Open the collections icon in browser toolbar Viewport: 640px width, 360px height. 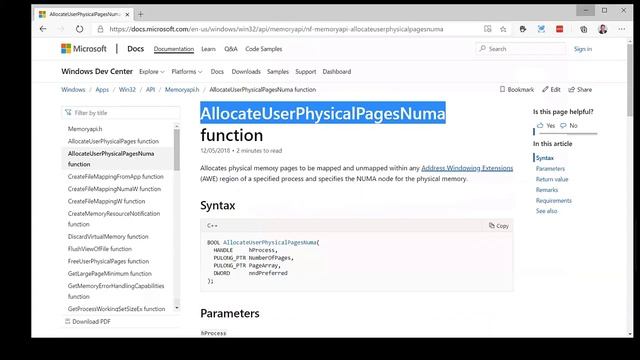pyautogui.click(x=584, y=29)
